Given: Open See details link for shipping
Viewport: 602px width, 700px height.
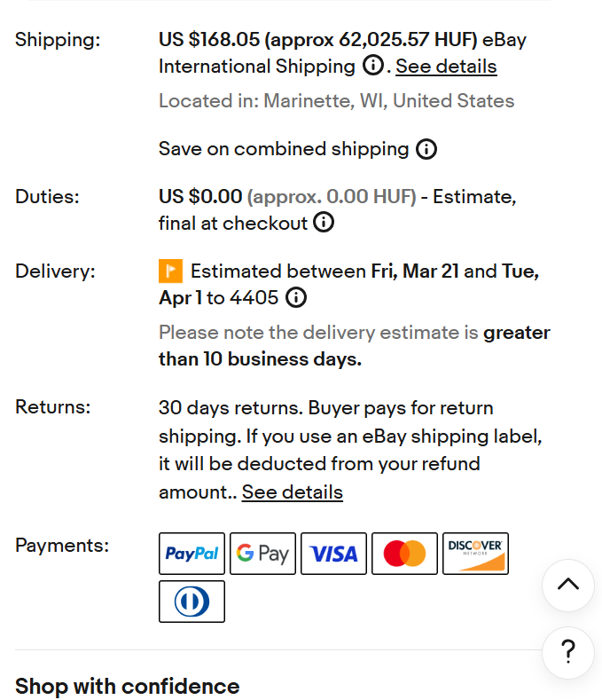Looking at the screenshot, I should tap(446, 67).
